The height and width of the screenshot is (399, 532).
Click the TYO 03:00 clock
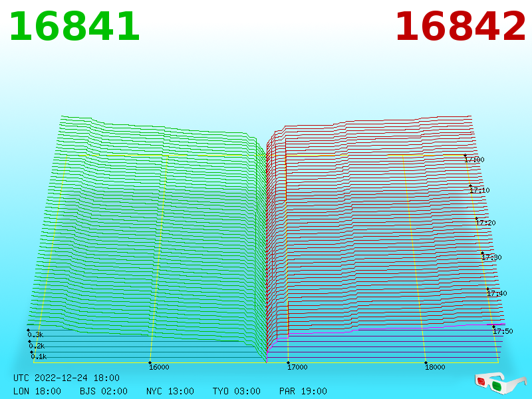pos(237,391)
